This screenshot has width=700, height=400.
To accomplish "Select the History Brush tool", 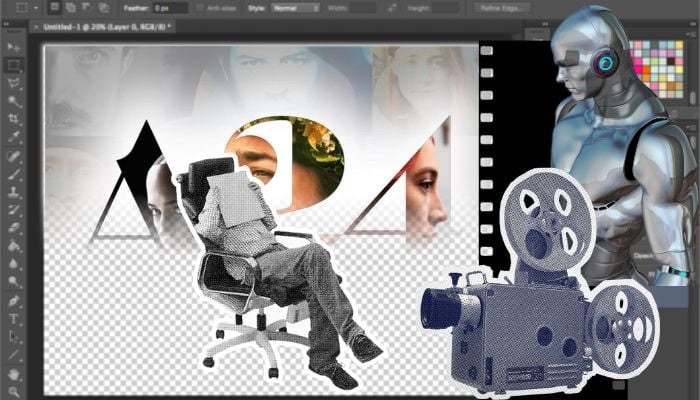I will coord(13,210).
